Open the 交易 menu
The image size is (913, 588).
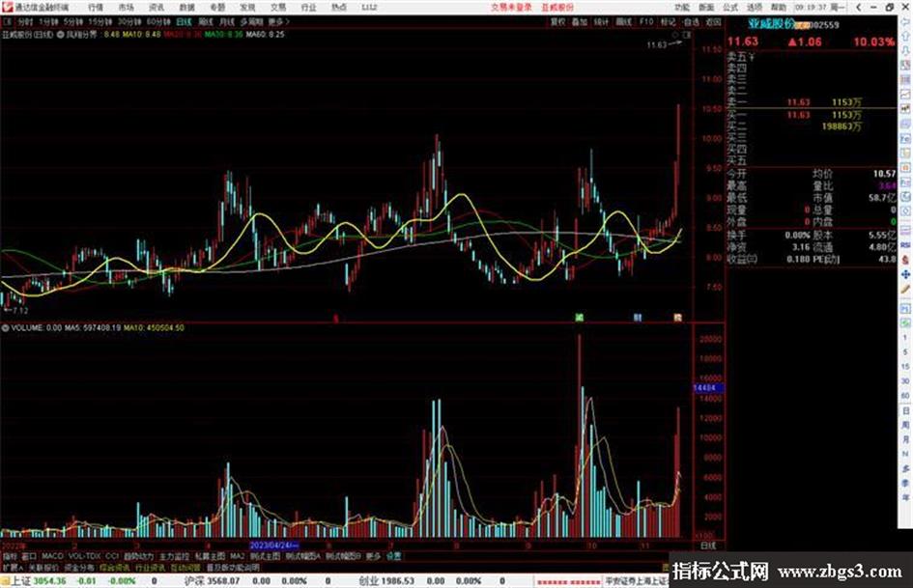(x=278, y=8)
